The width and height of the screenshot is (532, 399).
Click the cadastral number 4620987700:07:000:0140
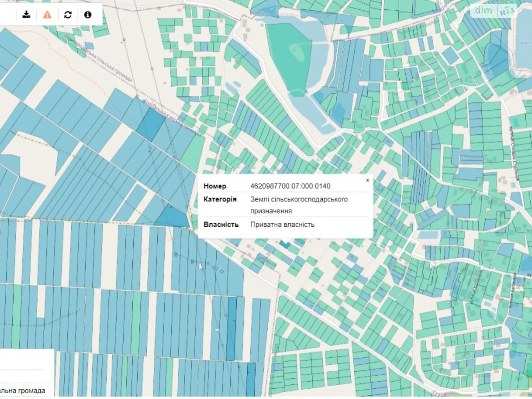290,186
